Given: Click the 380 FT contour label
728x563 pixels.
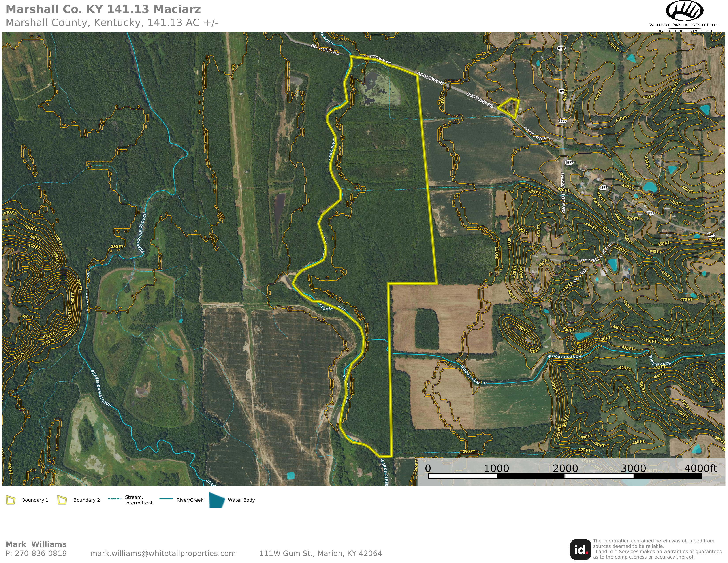Looking at the screenshot, I should coord(117,247).
